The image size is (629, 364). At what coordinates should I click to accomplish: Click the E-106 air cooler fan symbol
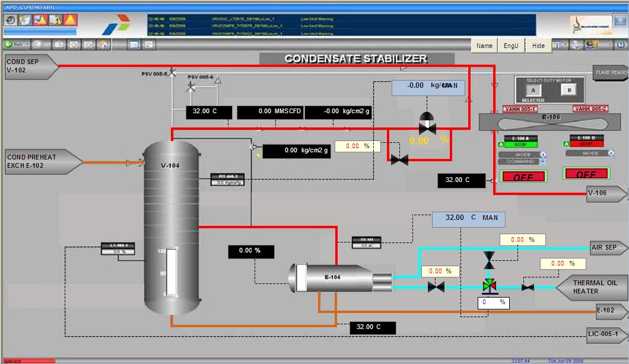552,122
